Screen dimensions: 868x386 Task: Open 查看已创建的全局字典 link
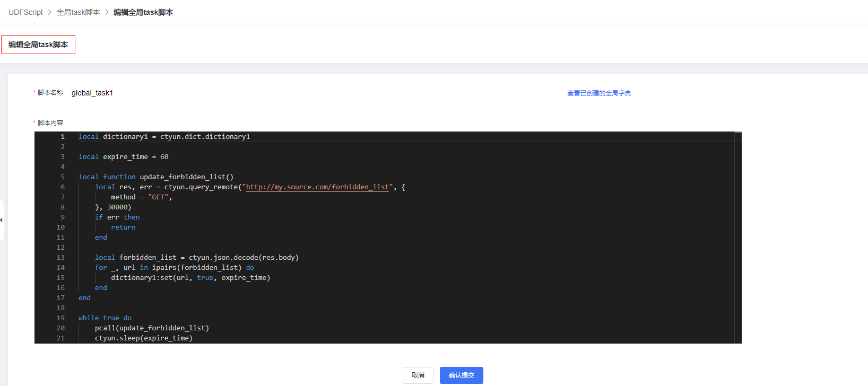click(599, 93)
